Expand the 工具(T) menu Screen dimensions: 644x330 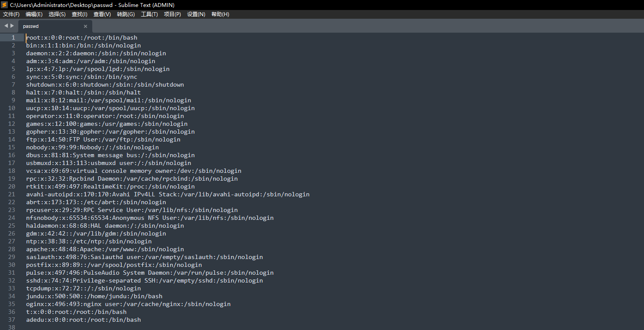point(149,14)
